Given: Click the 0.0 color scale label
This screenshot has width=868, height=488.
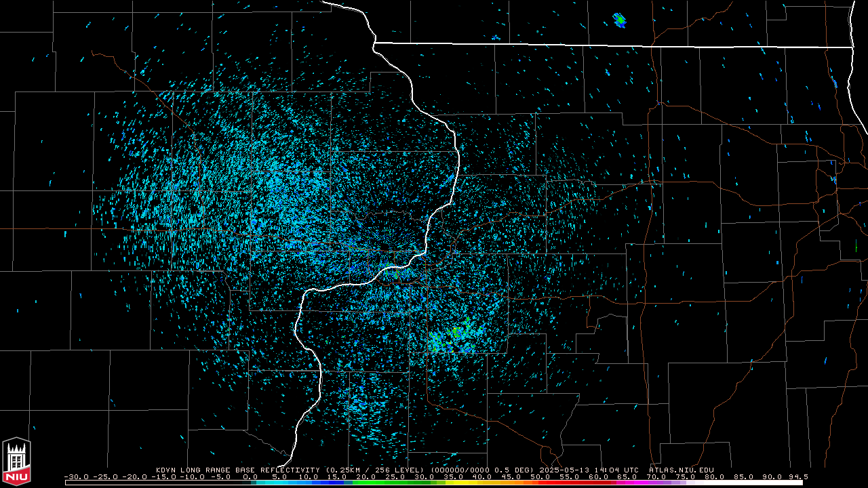Looking at the screenshot, I should (x=250, y=476).
